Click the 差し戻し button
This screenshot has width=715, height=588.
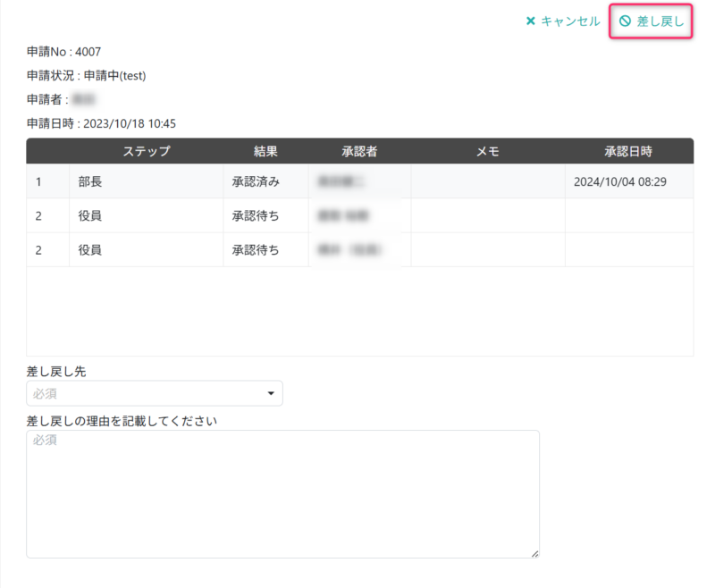[652, 21]
